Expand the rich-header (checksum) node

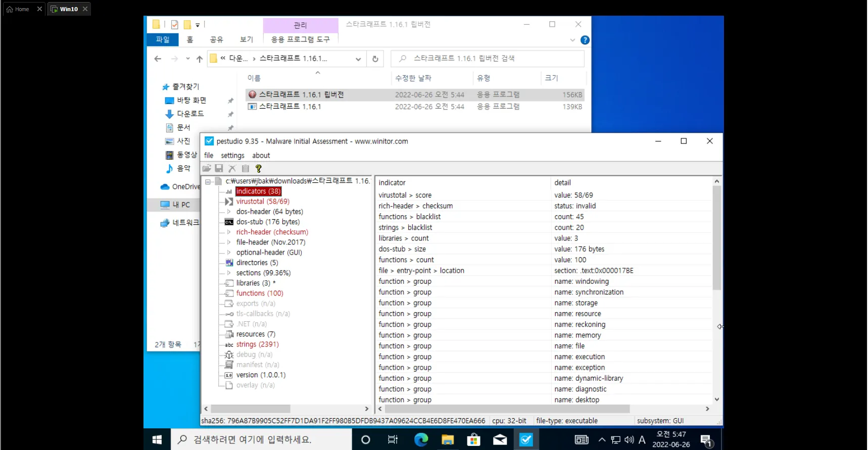pyautogui.click(x=229, y=232)
